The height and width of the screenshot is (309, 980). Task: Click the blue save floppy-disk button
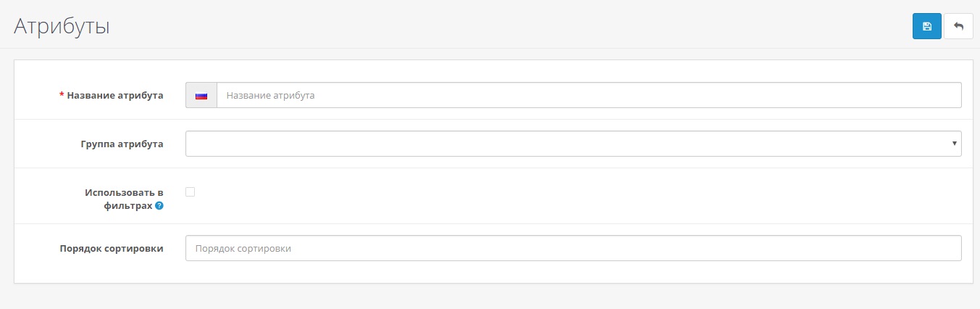926,26
